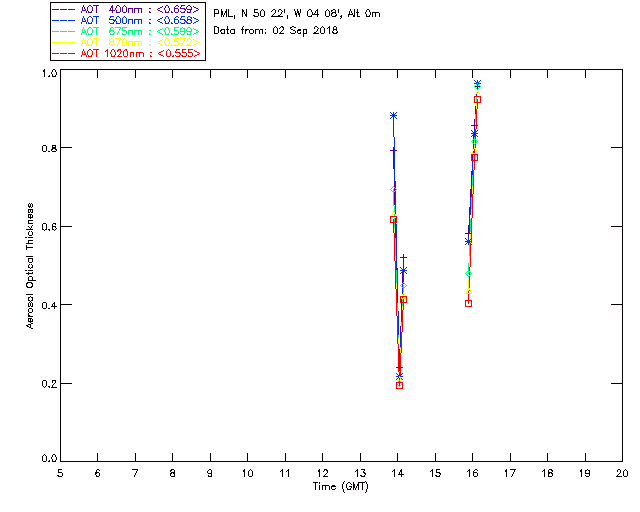The image size is (640, 512).
Task: Click the AOT 1020nm legend entry
Action: pos(126,53)
